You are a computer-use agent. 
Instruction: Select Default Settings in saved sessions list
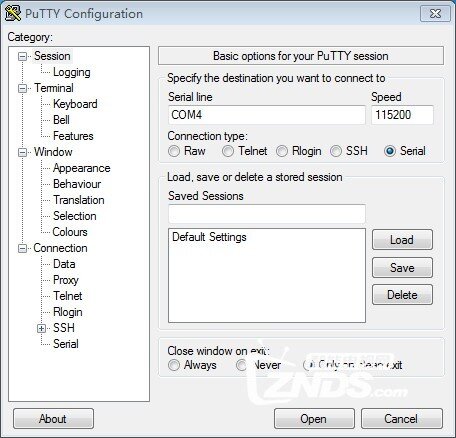(x=209, y=237)
